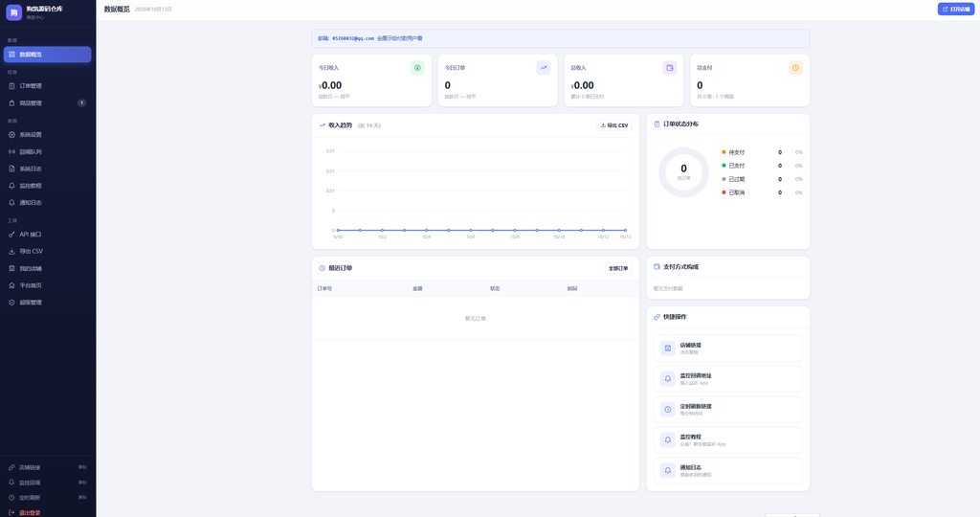980x517 pixels.
Task: Click the badge 1 next to 商品管理
Action: click(81, 103)
